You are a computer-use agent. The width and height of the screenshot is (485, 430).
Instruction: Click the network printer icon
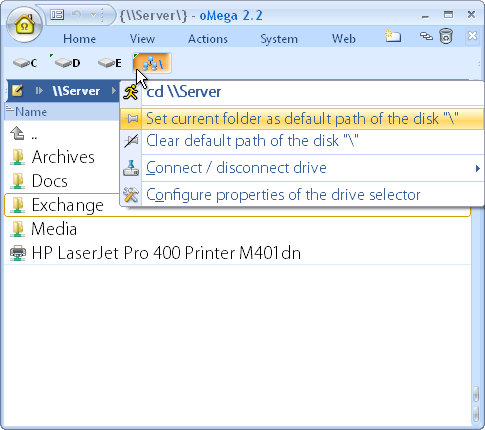(17, 253)
